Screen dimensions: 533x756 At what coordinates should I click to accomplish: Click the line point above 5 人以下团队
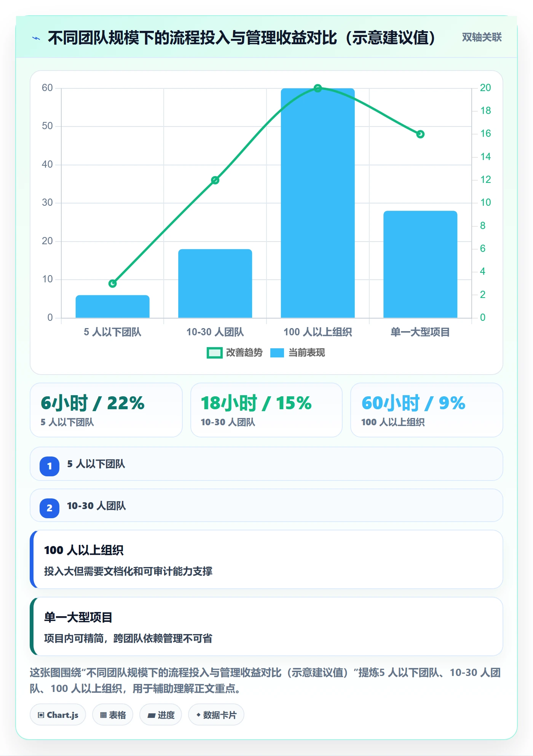coord(113,283)
